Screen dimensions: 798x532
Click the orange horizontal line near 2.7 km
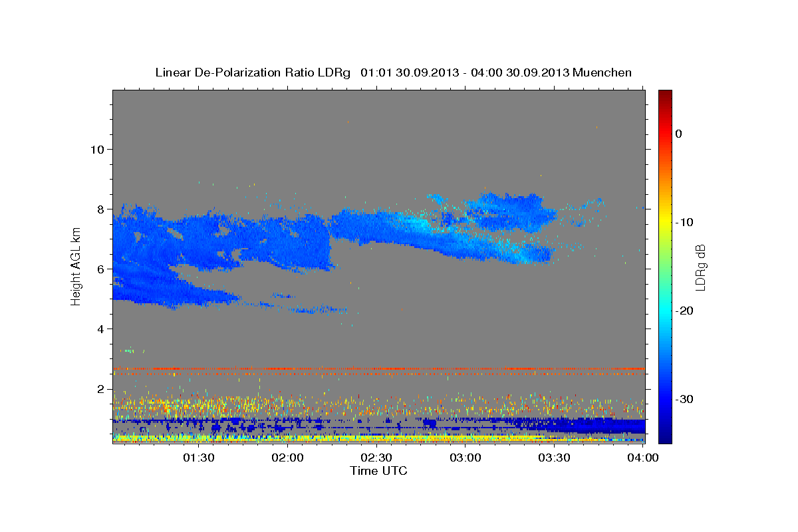click(x=378, y=368)
